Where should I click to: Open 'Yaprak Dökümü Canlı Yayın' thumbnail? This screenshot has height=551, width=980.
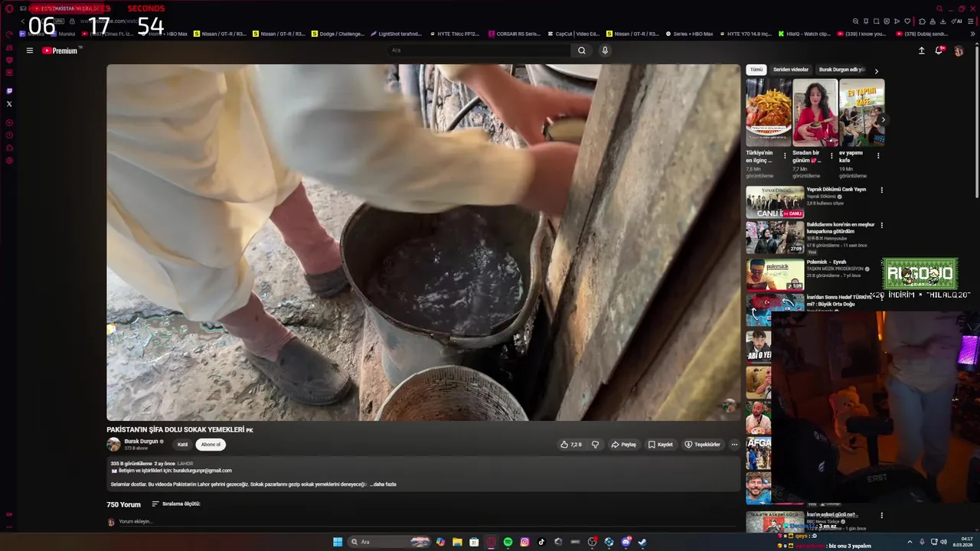click(x=775, y=202)
